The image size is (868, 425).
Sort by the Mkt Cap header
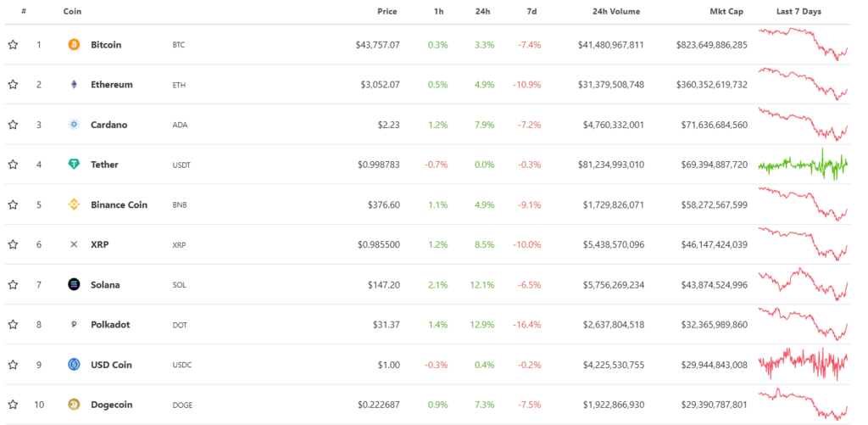pyautogui.click(x=728, y=12)
